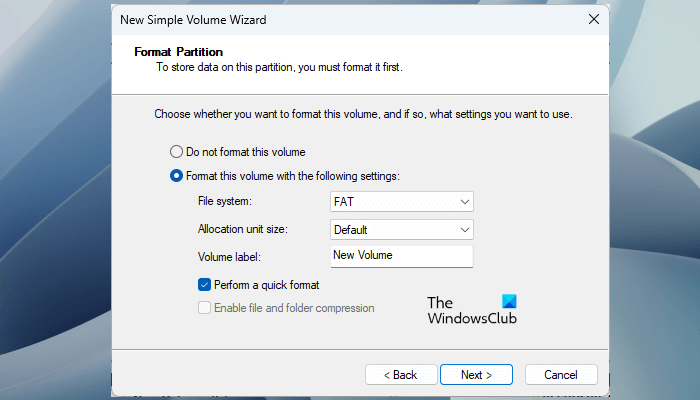The height and width of the screenshot is (400, 700).
Task: Open the File system dropdown showing FAT
Action: 401,202
